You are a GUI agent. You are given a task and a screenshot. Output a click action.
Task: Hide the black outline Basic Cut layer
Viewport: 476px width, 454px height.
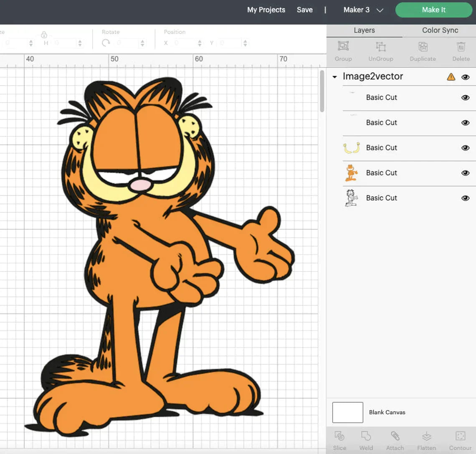tap(465, 198)
